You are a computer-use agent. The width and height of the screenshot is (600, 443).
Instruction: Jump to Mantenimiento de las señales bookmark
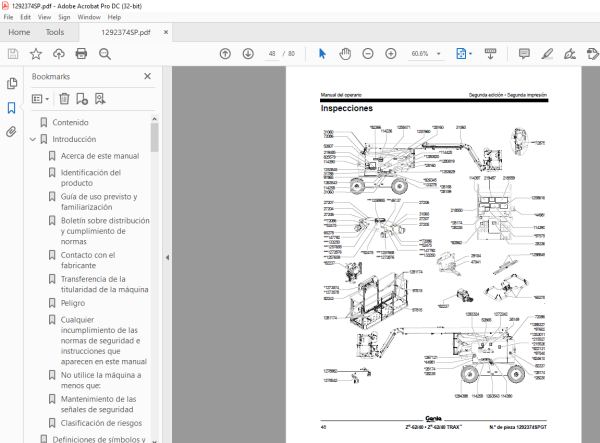pos(98,404)
